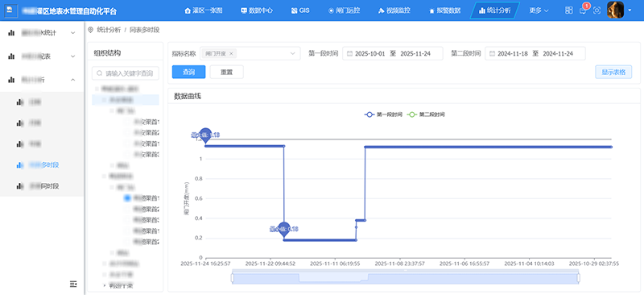Screen dimensions: 644x295
Task: Edit the start date 2025-10-01
Action: pyautogui.click(x=370, y=53)
